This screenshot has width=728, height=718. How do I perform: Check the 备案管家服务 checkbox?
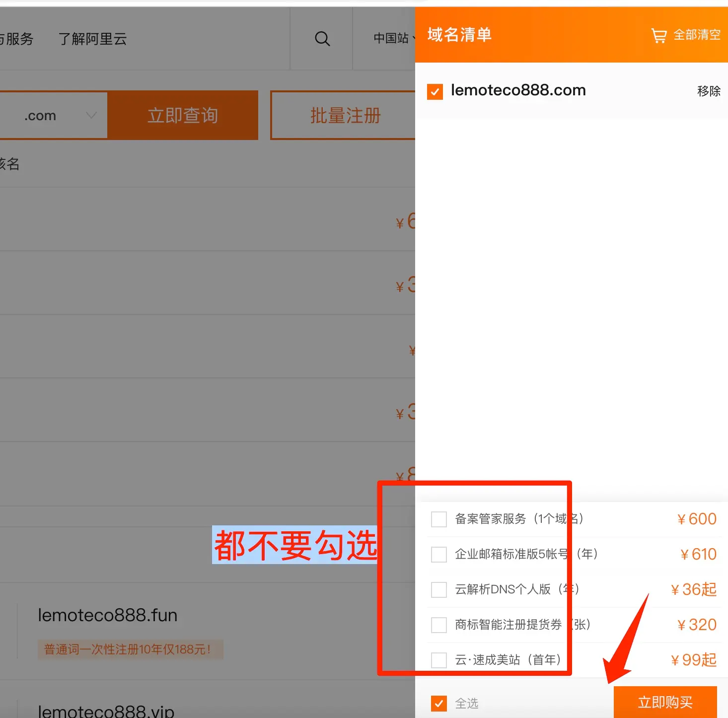coord(439,519)
